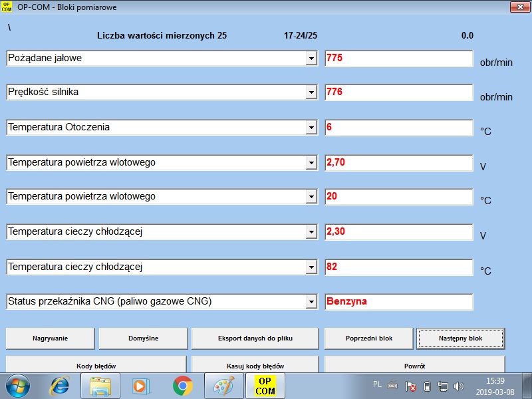Click the Domyślne button
Image resolution: width=532 pixels, height=399 pixels.
pos(143,338)
